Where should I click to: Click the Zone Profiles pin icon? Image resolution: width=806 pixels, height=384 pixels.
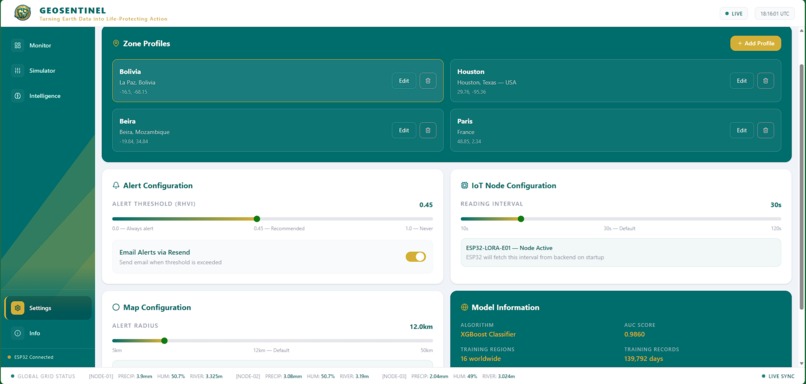116,44
